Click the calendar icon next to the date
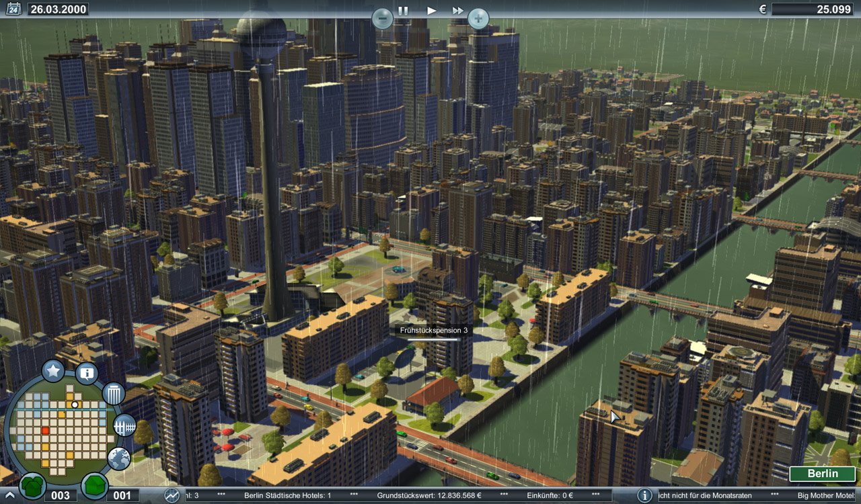This screenshot has height=504, width=861. click(x=13, y=9)
